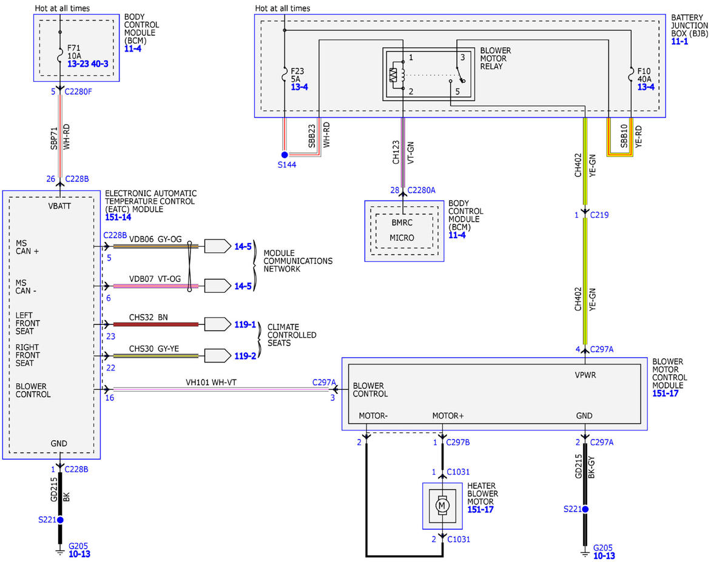Click the C219 connector label
This screenshot has width=728, height=562.
(x=599, y=215)
